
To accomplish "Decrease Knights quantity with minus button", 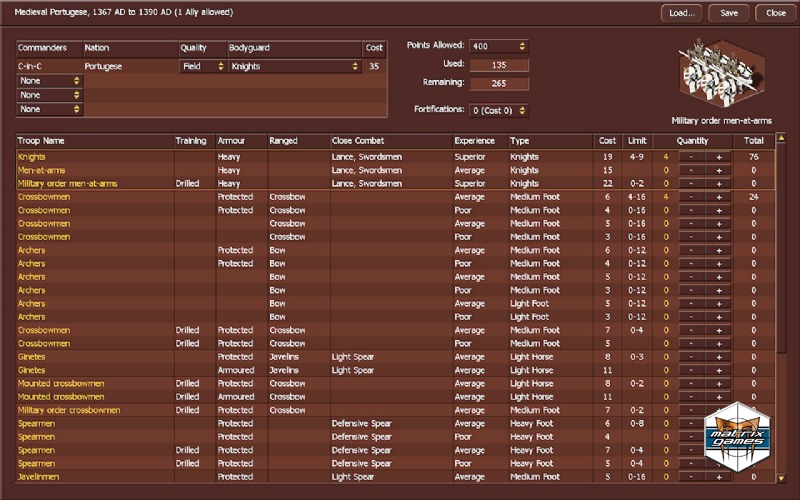I will (689, 157).
